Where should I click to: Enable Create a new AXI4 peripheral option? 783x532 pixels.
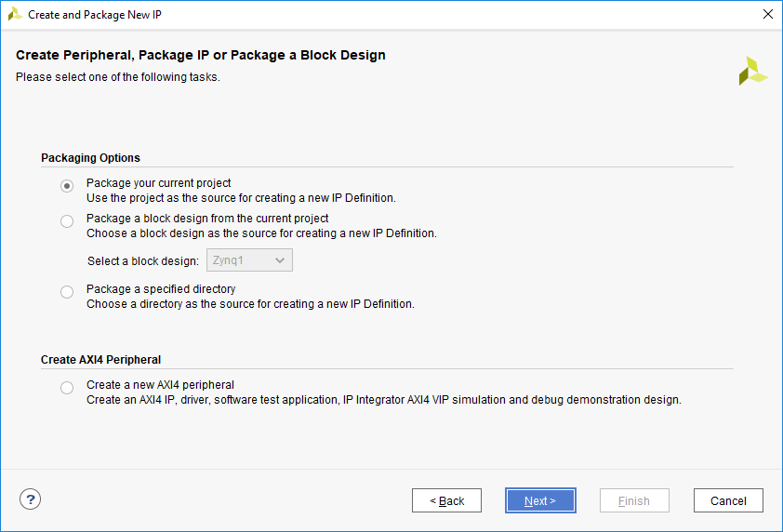tap(67, 388)
